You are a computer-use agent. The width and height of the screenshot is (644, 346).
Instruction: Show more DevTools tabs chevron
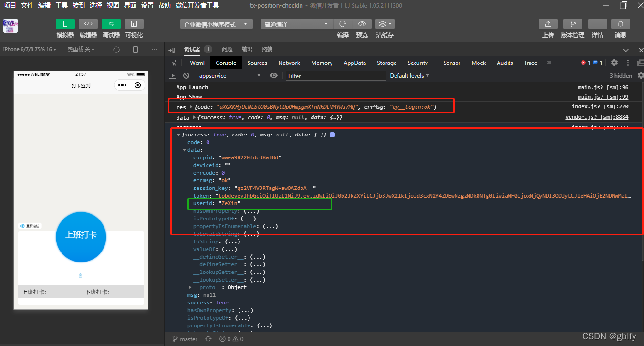pos(549,63)
